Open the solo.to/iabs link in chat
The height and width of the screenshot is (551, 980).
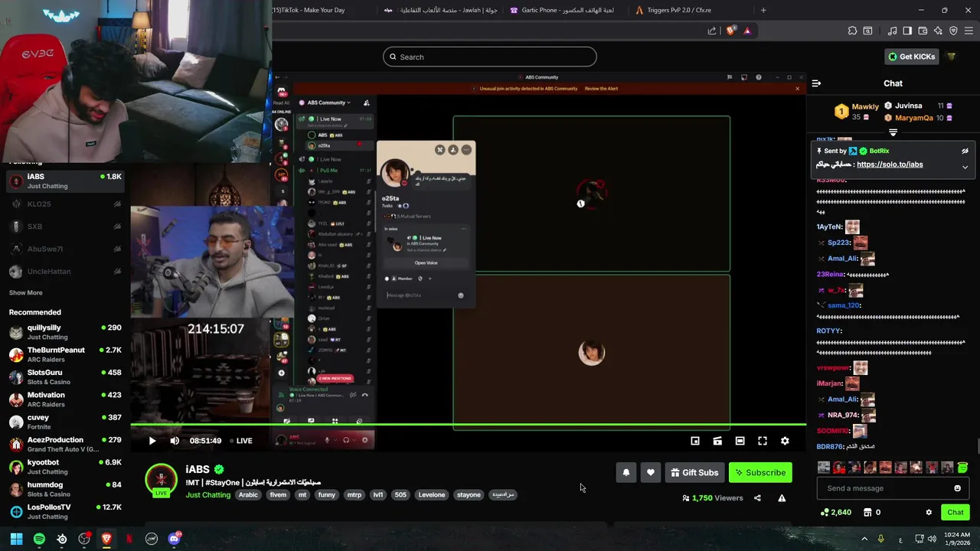[890, 165]
